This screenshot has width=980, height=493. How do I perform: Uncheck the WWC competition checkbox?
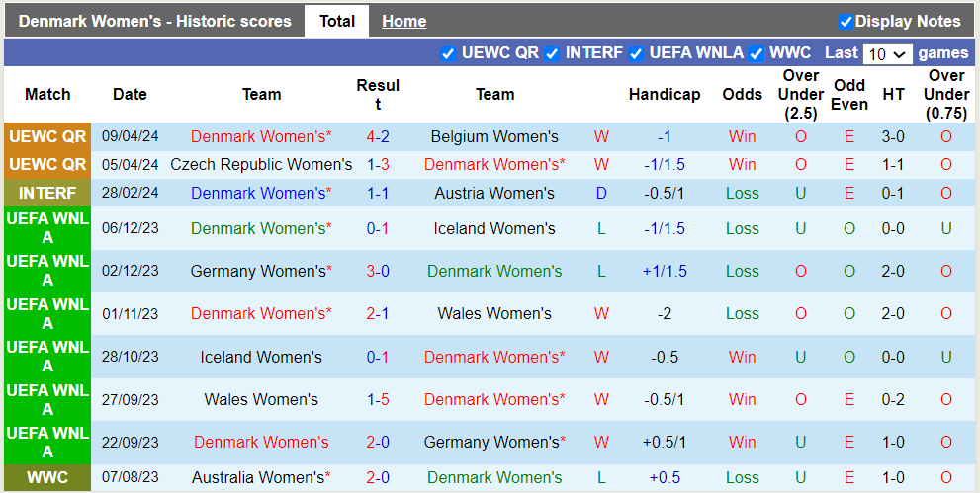click(x=757, y=53)
